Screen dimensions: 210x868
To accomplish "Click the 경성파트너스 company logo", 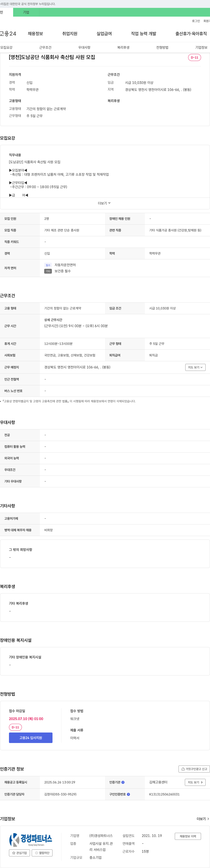I will point(31,840).
